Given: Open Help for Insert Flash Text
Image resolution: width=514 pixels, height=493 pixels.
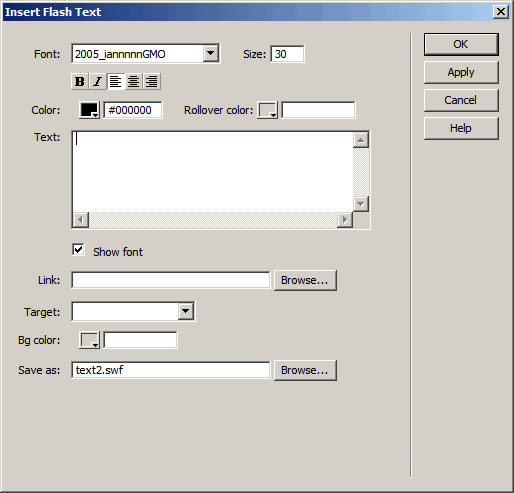Looking at the screenshot, I should pyautogui.click(x=461, y=128).
